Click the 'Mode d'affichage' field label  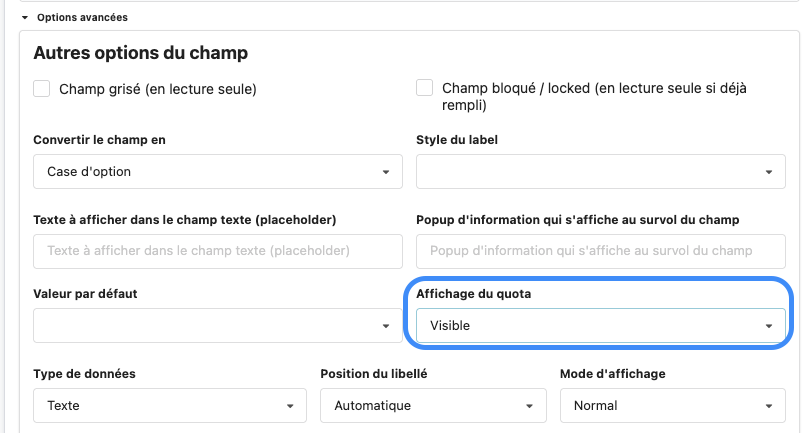pyautogui.click(x=612, y=374)
